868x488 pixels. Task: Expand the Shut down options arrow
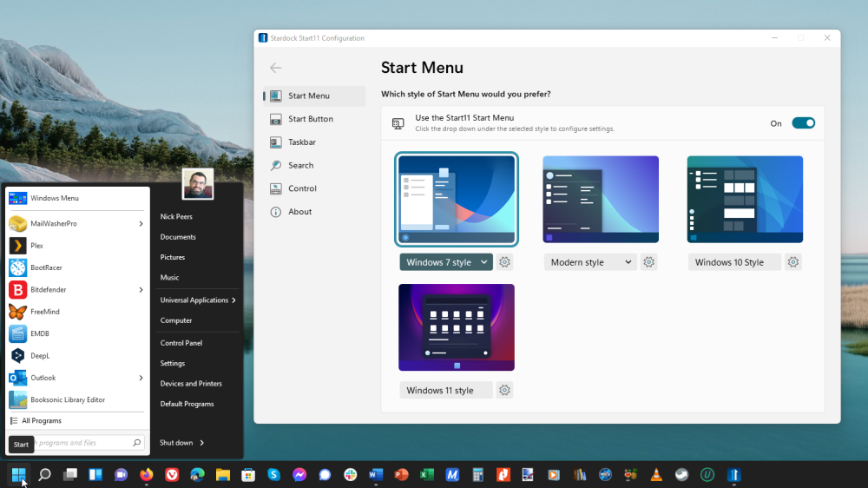pyautogui.click(x=202, y=443)
